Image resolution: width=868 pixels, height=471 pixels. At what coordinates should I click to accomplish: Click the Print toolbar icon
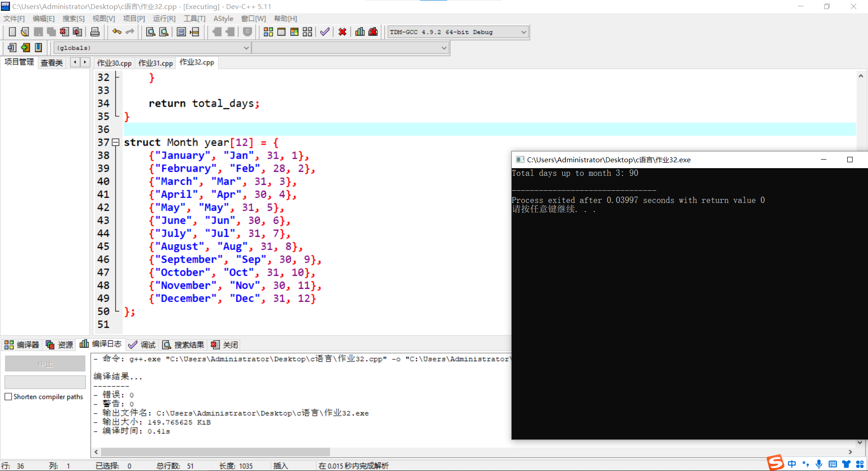95,32
